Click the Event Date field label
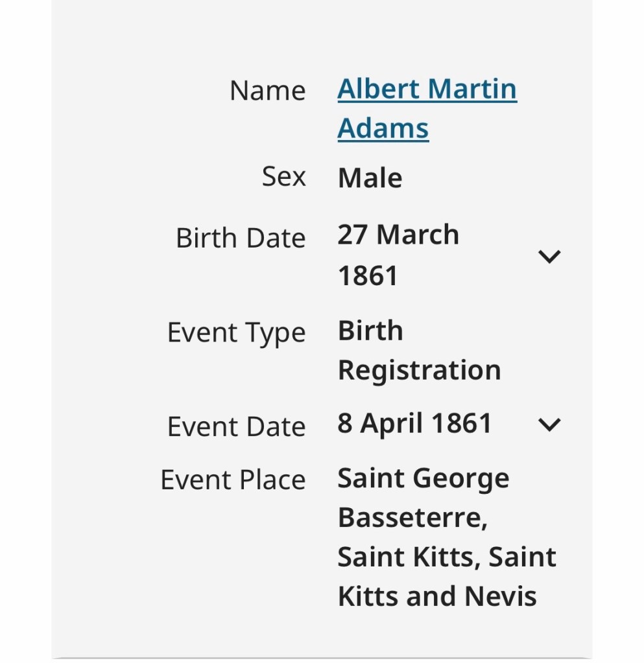 pyautogui.click(x=236, y=427)
